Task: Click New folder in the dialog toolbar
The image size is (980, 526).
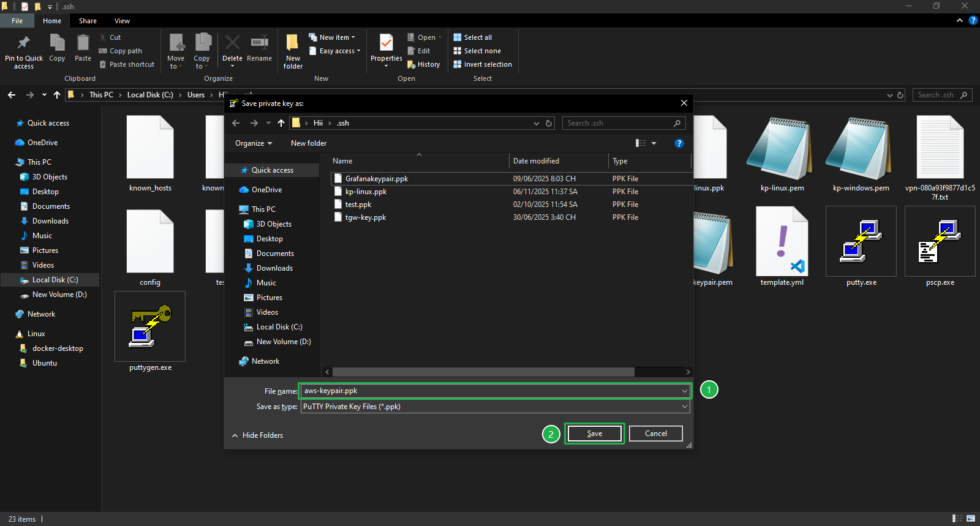Action: pos(309,143)
